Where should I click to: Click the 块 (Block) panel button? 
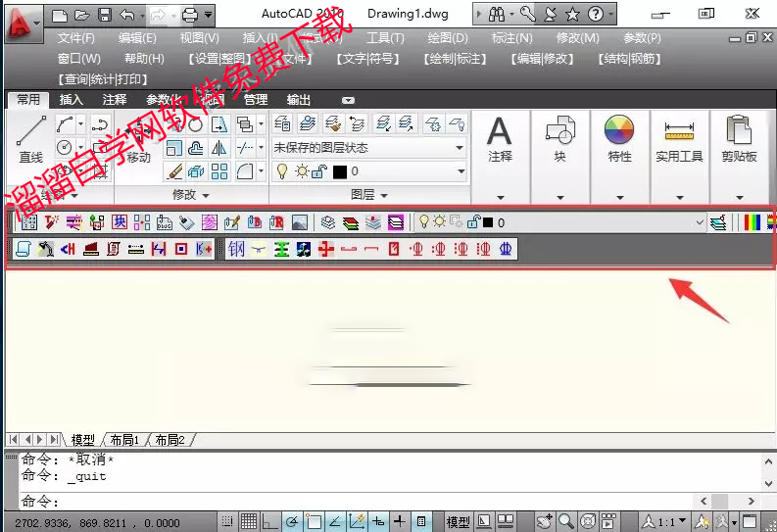[559, 138]
